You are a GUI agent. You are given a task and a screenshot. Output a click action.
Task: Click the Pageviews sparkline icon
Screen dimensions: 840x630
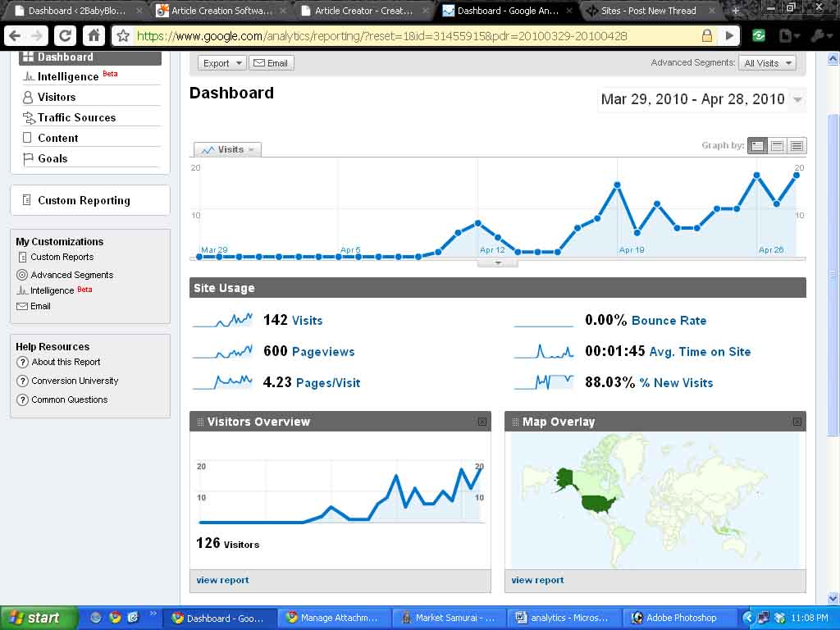(x=222, y=351)
